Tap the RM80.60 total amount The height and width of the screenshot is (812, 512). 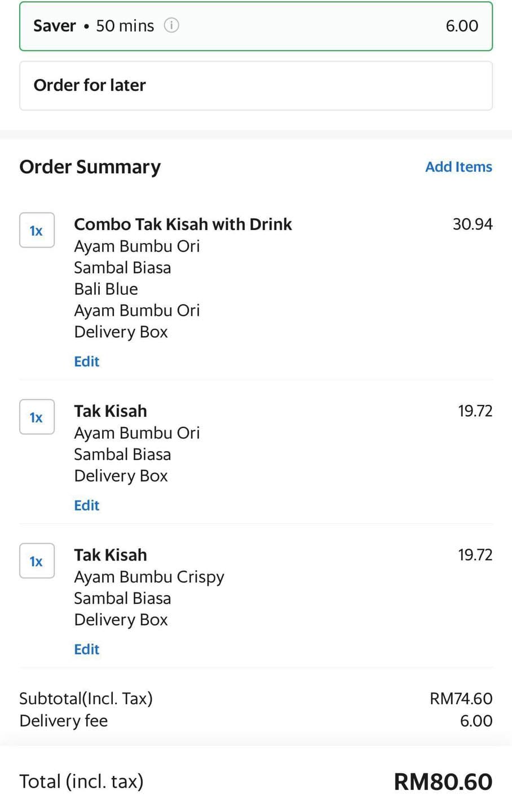pyautogui.click(x=443, y=782)
